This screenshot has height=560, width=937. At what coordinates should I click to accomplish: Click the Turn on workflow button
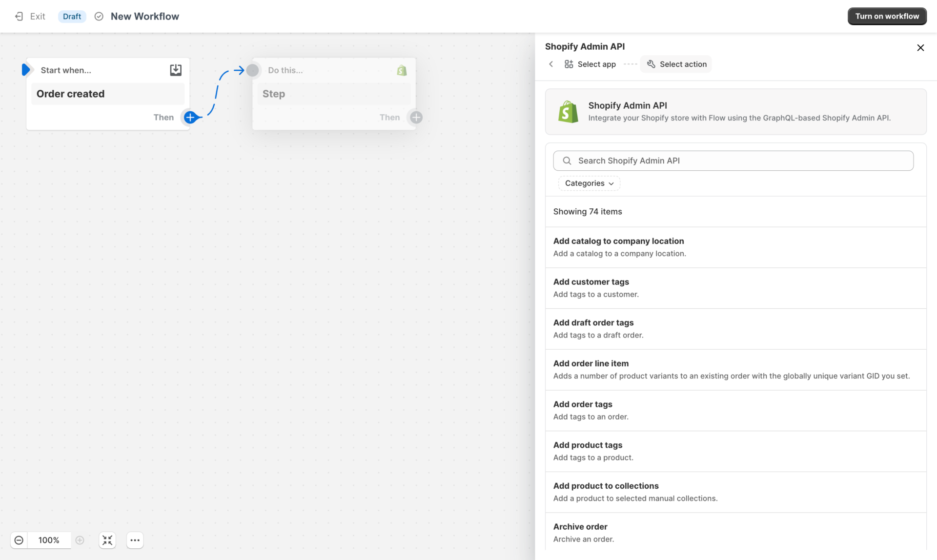pos(887,16)
